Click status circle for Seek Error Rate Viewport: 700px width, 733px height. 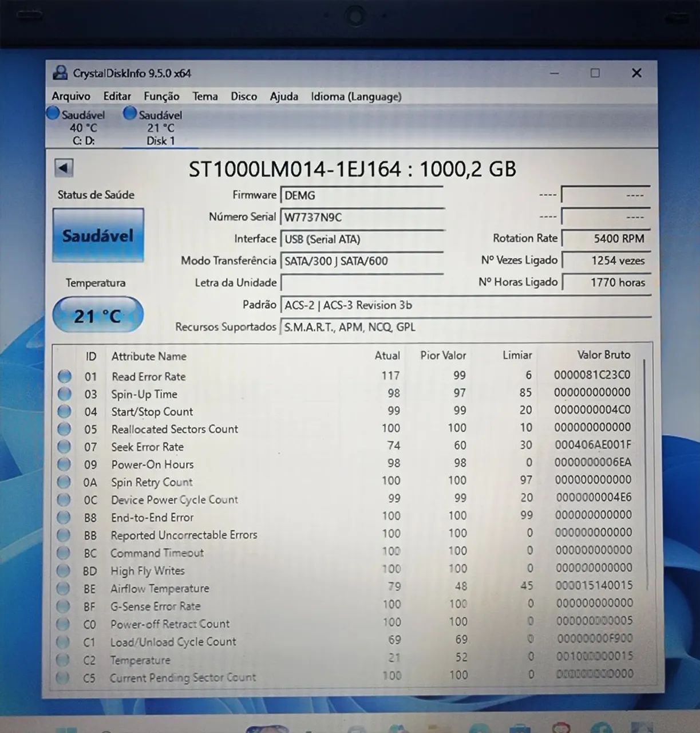point(65,447)
